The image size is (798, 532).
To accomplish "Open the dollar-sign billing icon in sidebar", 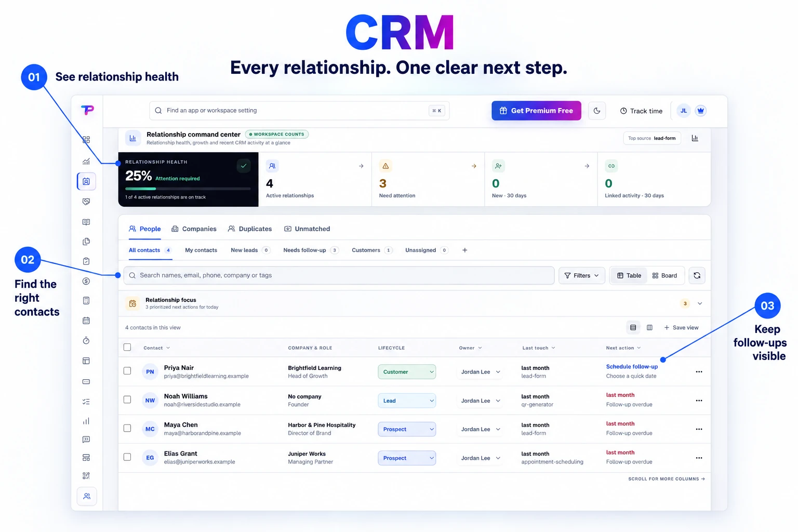I will [86, 281].
